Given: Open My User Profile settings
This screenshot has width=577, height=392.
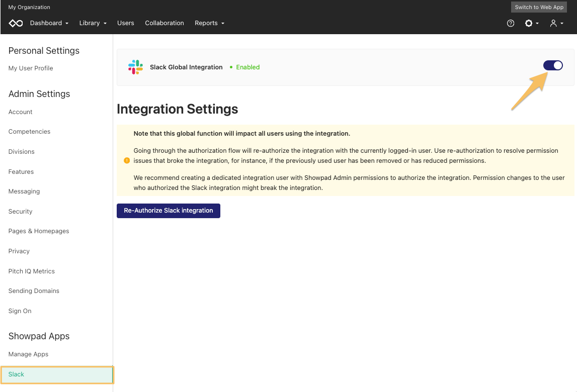Looking at the screenshot, I should coord(31,68).
